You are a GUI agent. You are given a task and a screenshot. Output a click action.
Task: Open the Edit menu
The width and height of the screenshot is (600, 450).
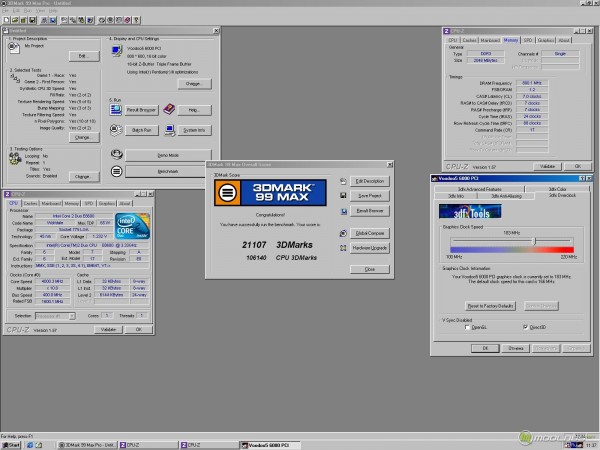point(16,11)
